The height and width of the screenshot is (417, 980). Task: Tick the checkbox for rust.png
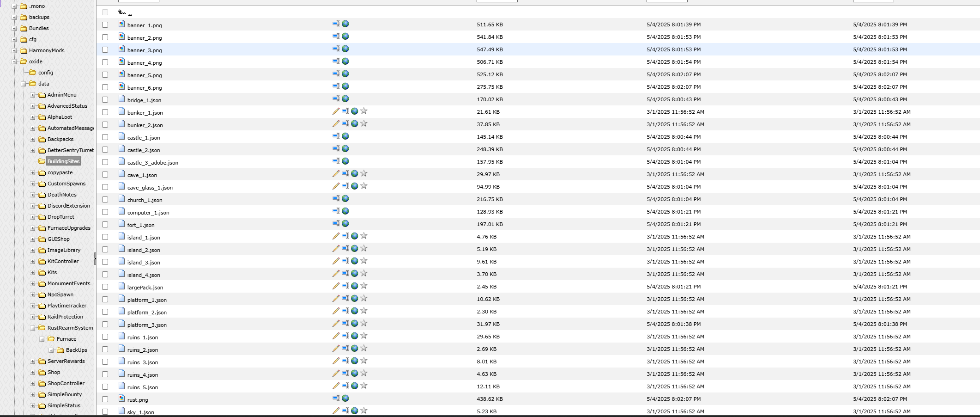(105, 399)
